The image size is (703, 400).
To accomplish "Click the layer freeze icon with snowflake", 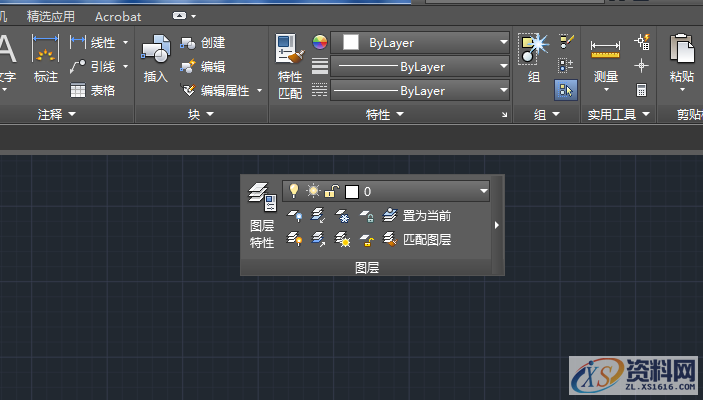I will click(342, 215).
